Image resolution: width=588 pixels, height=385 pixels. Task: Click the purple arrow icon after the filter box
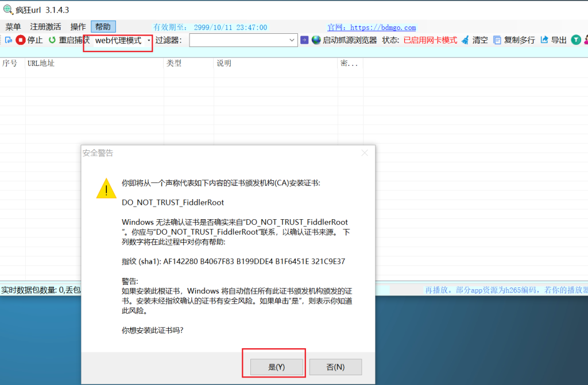(304, 40)
